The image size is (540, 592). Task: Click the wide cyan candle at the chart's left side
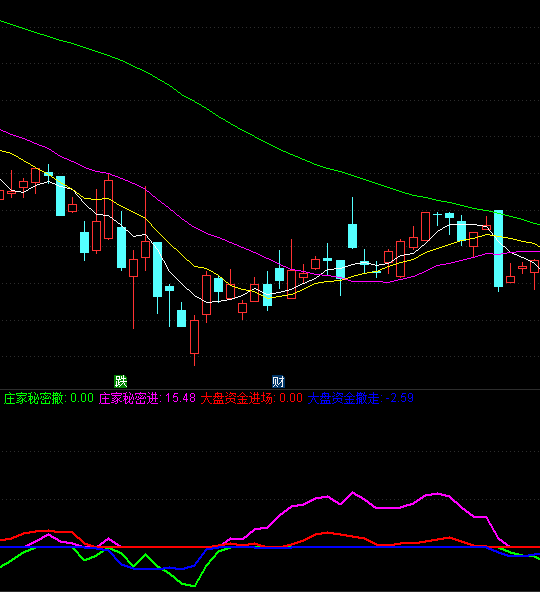(x=60, y=196)
